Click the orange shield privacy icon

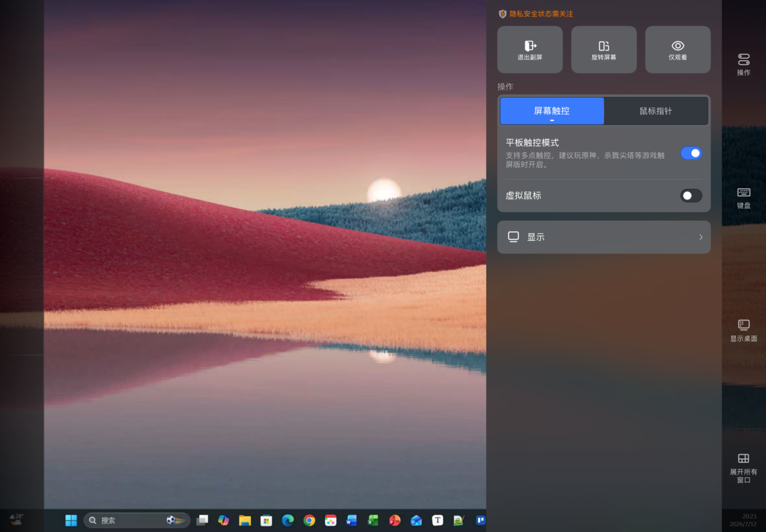502,14
